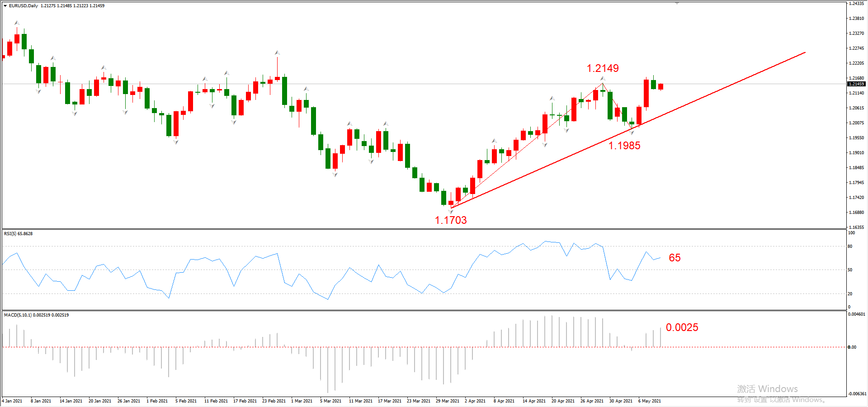This screenshot has height=407, width=868.
Task: Click the RSI(5) indicator label
Action: tap(18, 234)
